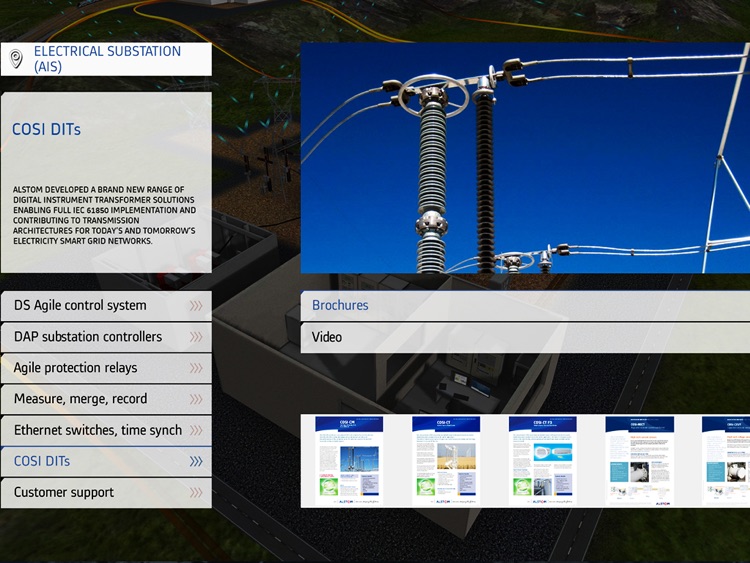Click chevrons on Ethernet switches row
Viewport: 750px width, 563px height.
click(x=196, y=430)
